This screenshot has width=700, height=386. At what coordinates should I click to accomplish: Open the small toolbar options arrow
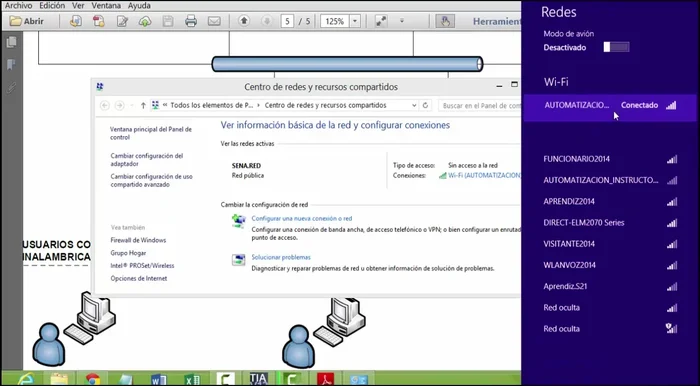coord(402,21)
